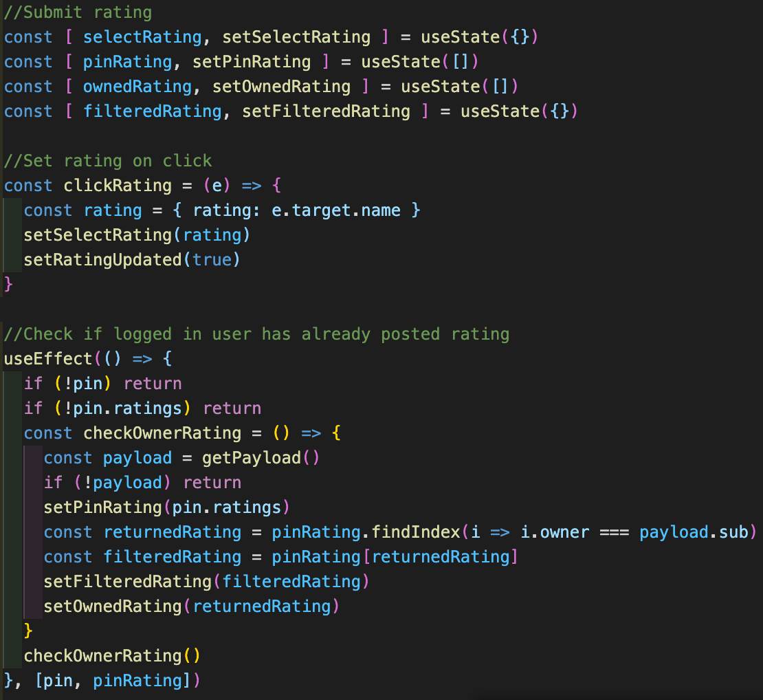
Task: Click the '(e)' parameter of clickRating
Action: [x=217, y=186]
